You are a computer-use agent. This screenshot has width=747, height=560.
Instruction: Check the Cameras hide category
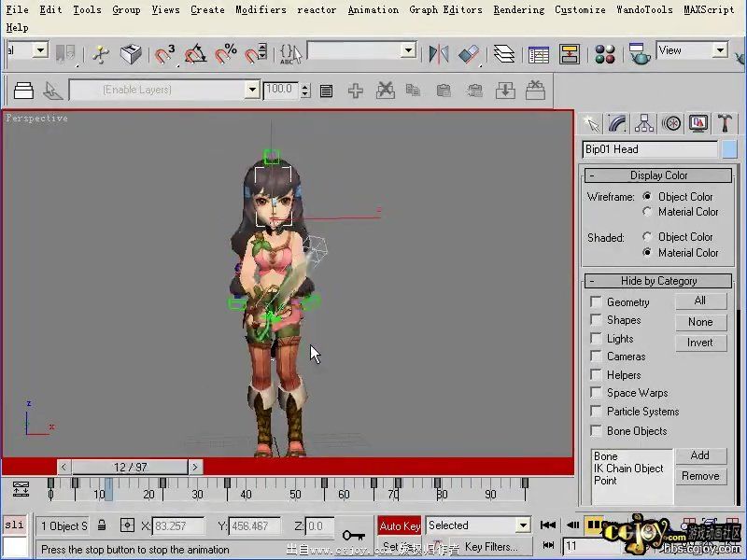pyautogui.click(x=596, y=357)
